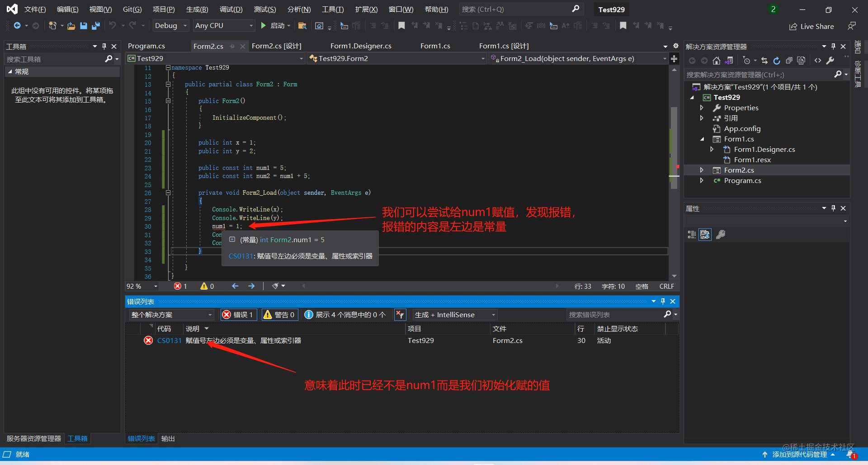Click the categorized view icon in Properties panel
Screen dimensions: 868x465
click(x=692, y=234)
